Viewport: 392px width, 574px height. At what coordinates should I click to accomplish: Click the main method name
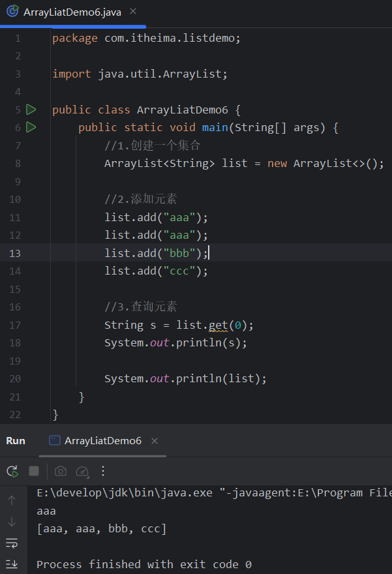click(215, 127)
